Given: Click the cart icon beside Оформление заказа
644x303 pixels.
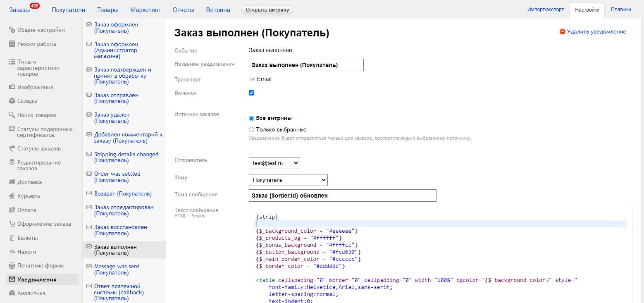Looking at the screenshot, I should click(x=12, y=224).
